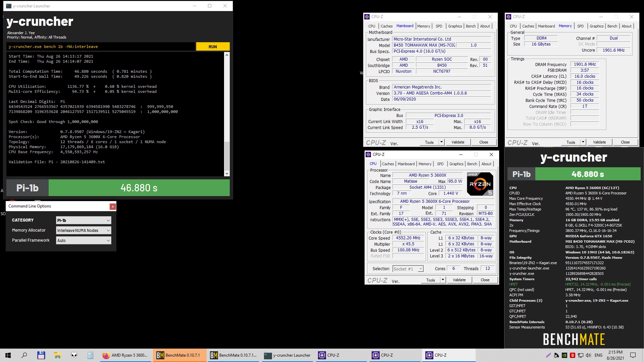This screenshot has width=644, height=362.
Task: Switch to Firefox AMD Ryzen 5 3600 window
Action: coord(126,355)
